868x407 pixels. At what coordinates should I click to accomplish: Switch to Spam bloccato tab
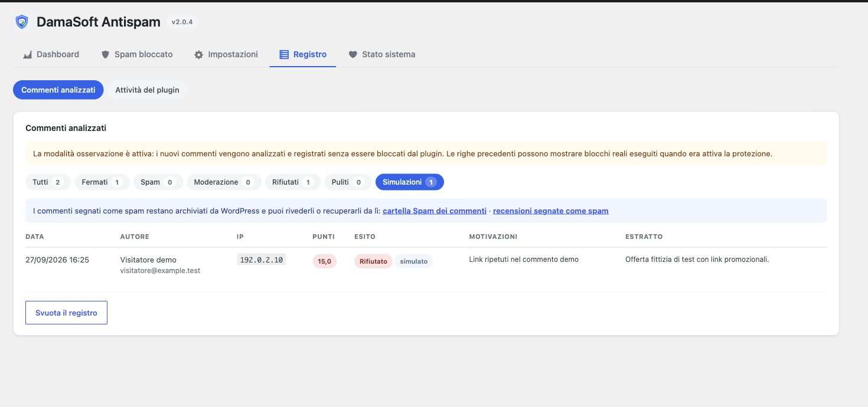(x=137, y=54)
